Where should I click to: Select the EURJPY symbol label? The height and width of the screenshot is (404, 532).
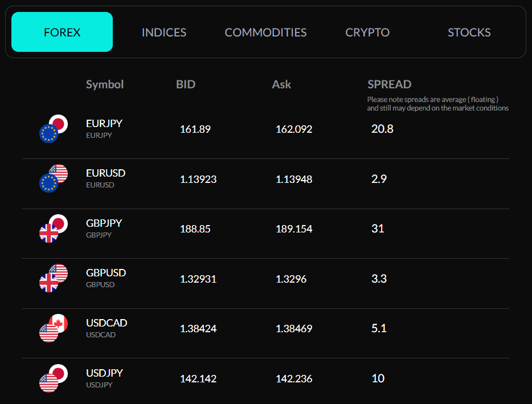point(104,124)
